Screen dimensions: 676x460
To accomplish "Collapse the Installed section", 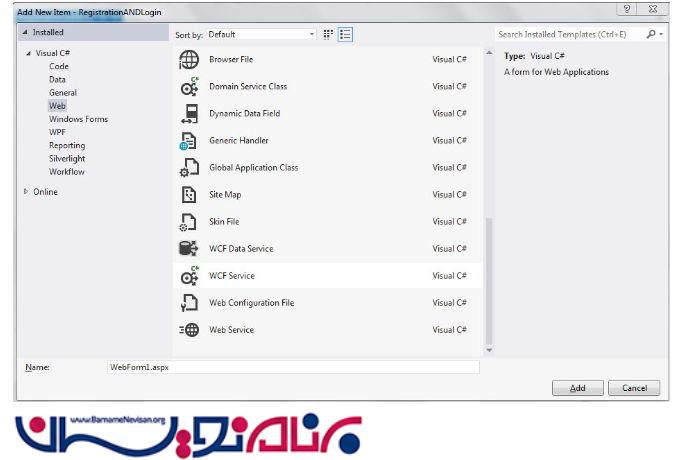I will 25,32.
